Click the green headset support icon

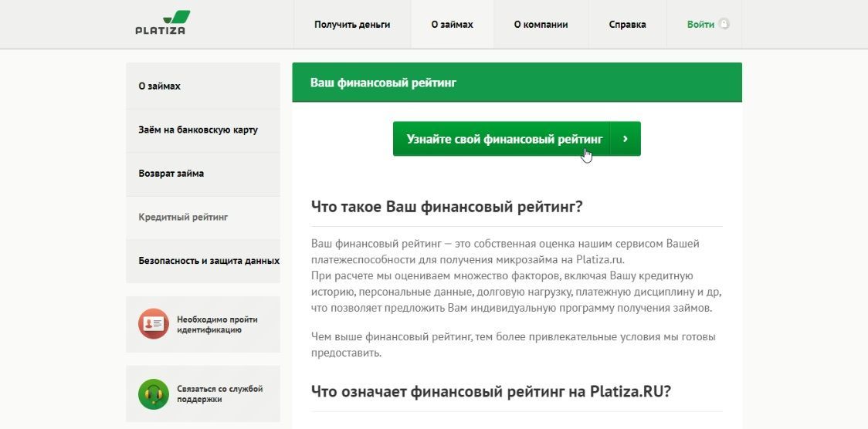coord(154,394)
